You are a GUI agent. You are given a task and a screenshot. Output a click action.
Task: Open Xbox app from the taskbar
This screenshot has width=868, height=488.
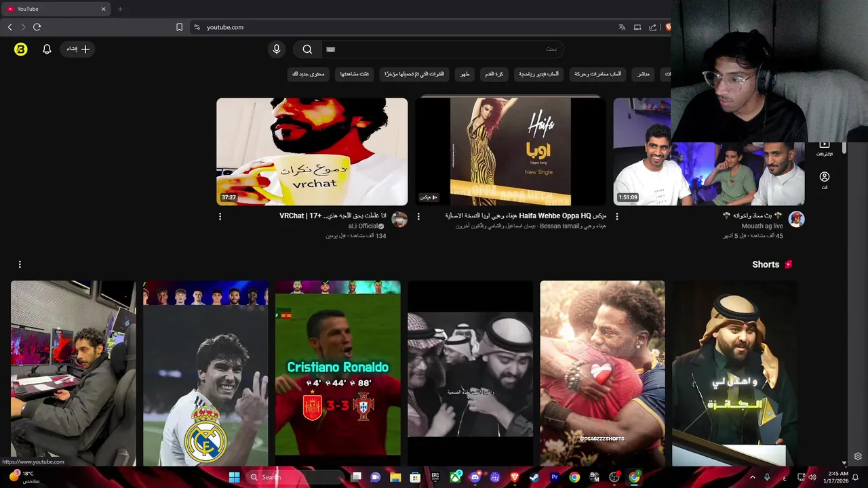(455, 477)
